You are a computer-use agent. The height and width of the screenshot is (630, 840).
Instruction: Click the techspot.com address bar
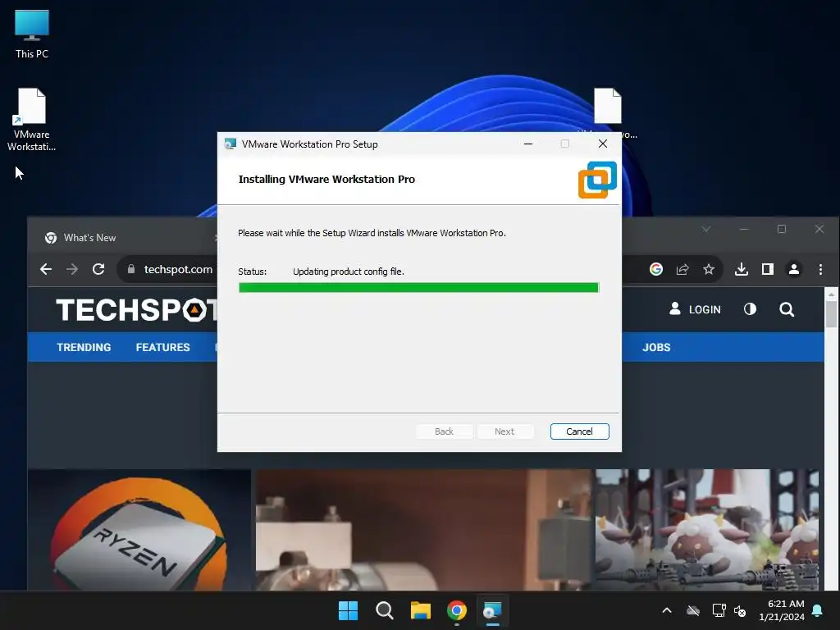(178, 269)
